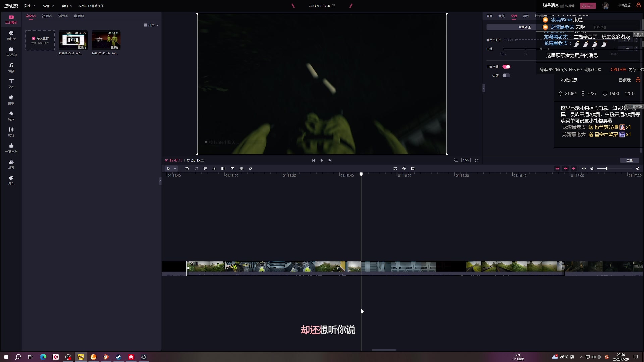The image size is (644, 362).
Task: Zoom in the timeline with plus magnifier
Action: (638, 169)
